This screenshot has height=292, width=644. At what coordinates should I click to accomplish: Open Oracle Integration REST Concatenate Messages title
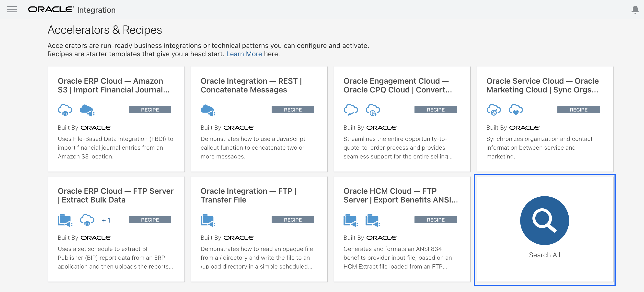251,85
